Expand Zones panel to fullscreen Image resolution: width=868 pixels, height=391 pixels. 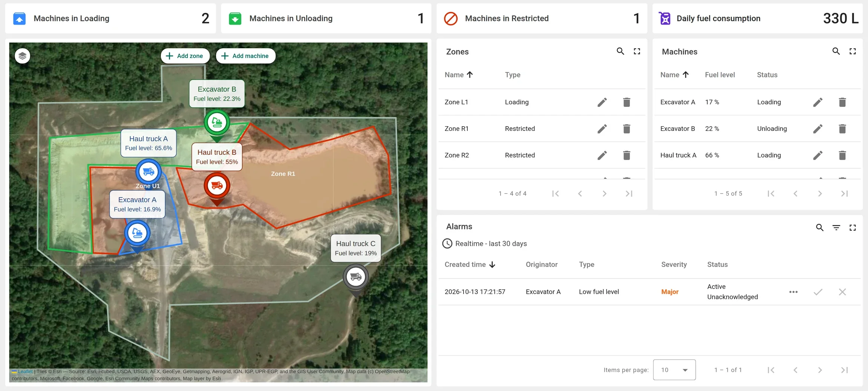[x=637, y=52]
